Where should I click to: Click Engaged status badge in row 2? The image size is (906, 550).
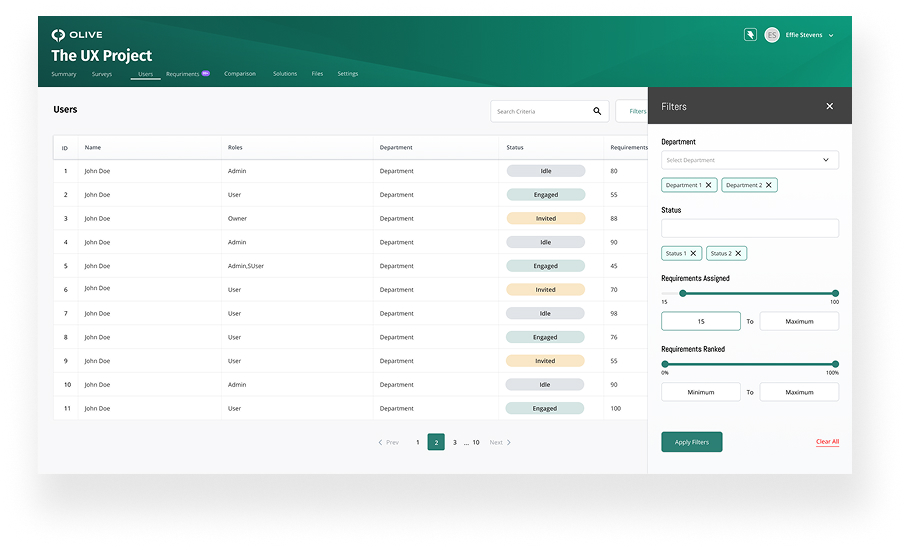pyautogui.click(x=546, y=195)
